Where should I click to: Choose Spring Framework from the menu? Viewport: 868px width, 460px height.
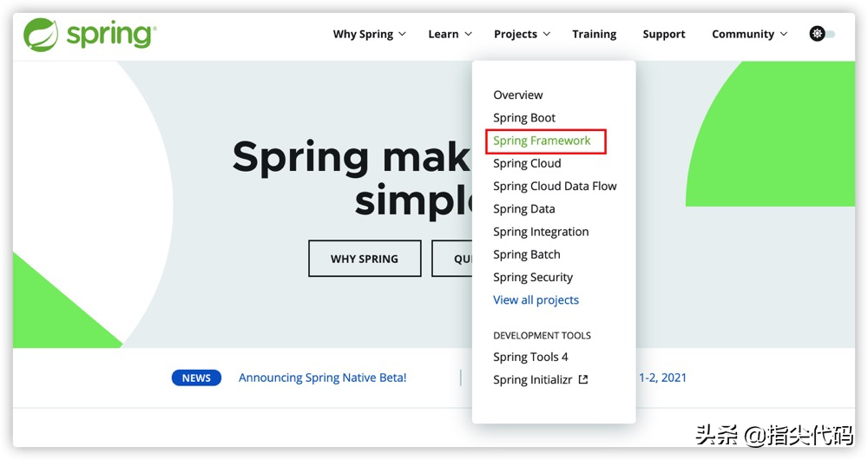542,141
